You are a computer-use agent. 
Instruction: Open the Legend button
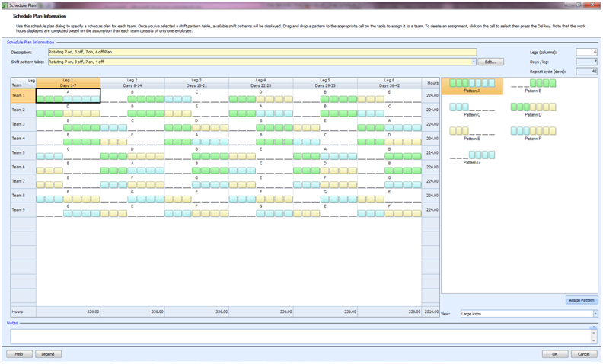(x=48, y=354)
